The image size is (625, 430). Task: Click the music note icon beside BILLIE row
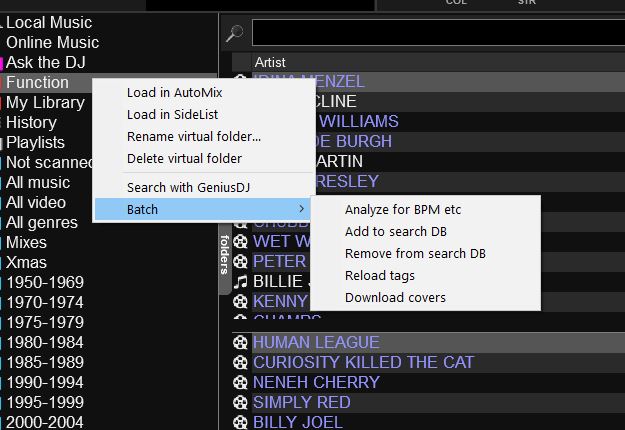coord(240,281)
